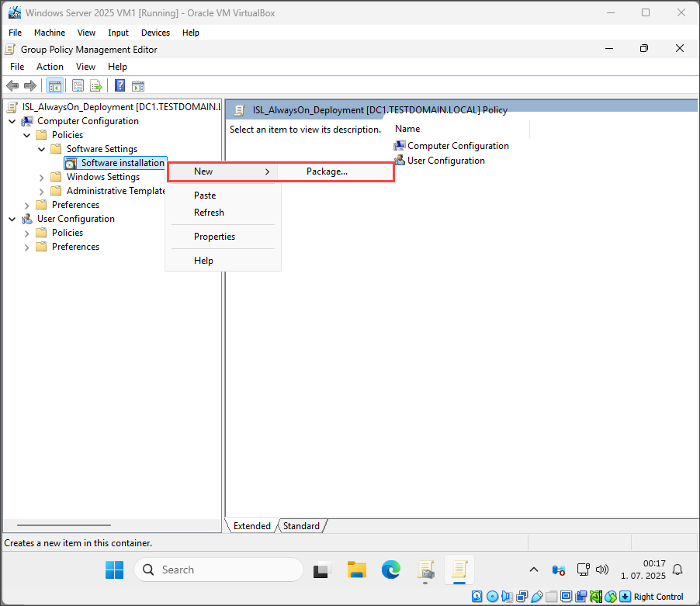This screenshot has height=606, width=700.
Task: Click the Back arrow toolbar icon
Action: (12, 85)
